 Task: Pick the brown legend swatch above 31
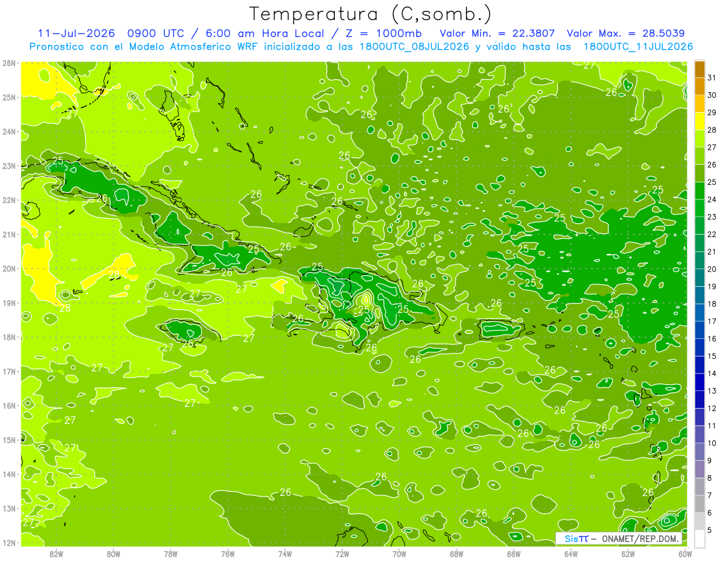tap(699, 69)
